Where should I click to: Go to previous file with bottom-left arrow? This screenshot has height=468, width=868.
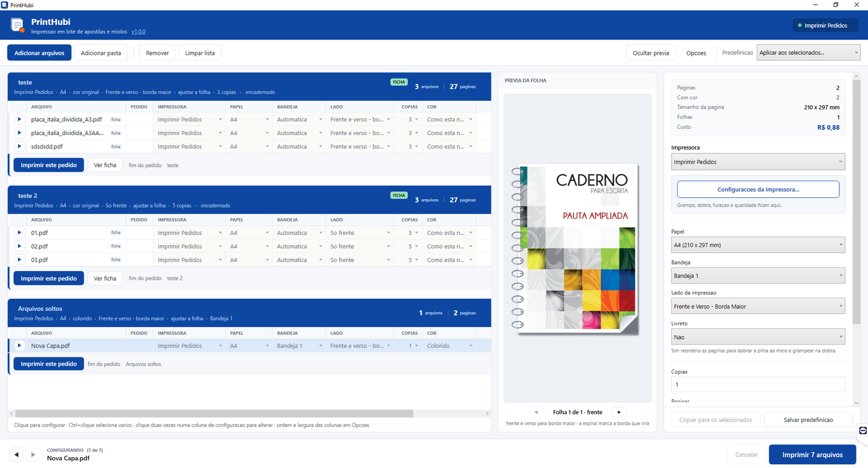[x=16, y=454]
